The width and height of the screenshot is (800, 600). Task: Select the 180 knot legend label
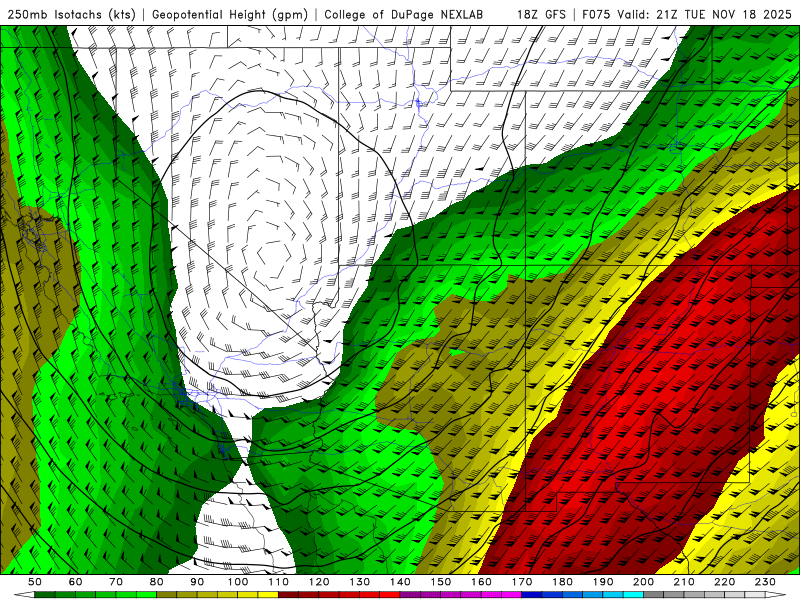click(x=563, y=582)
